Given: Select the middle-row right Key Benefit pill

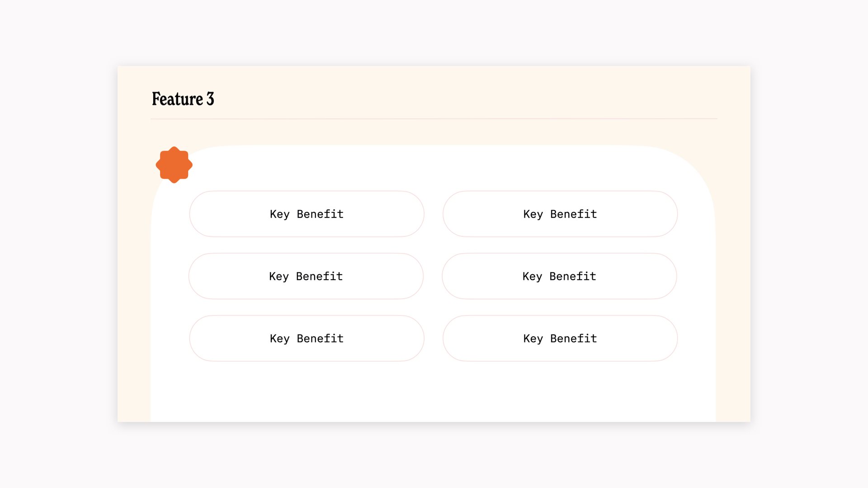Looking at the screenshot, I should coord(559,276).
